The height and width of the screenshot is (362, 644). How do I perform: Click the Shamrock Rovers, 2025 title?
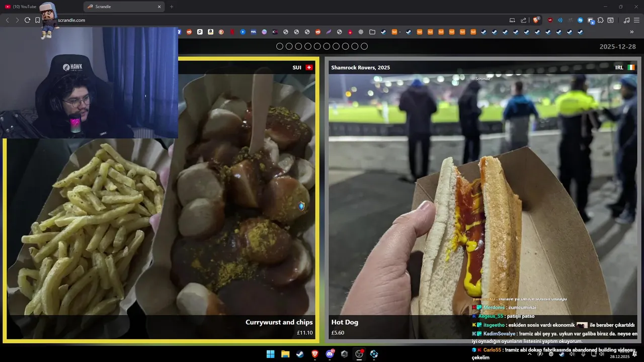[360, 67]
